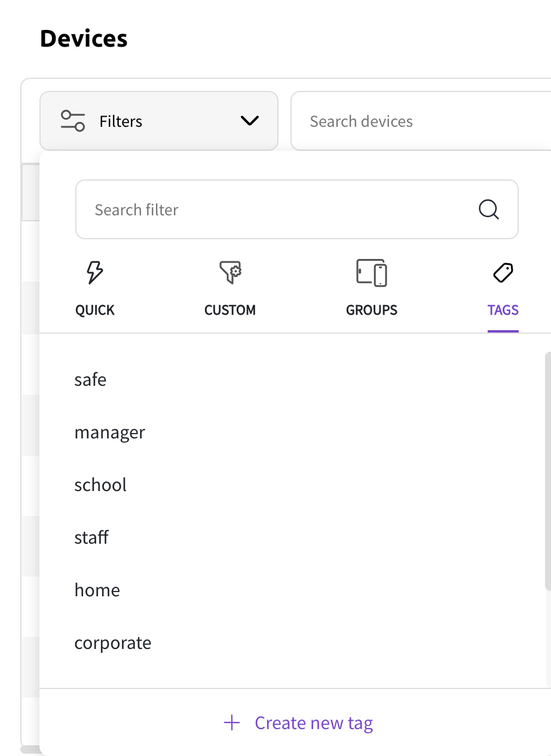Select the Quick filters lightning bolt icon
551x756 pixels.
[94, 272]
